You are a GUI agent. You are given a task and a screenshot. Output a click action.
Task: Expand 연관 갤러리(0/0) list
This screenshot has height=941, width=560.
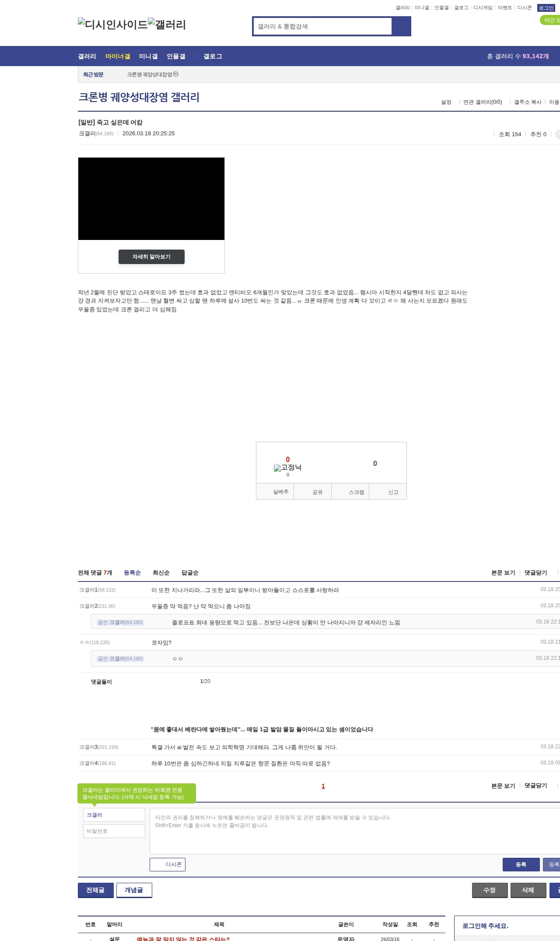click(483, 102)
